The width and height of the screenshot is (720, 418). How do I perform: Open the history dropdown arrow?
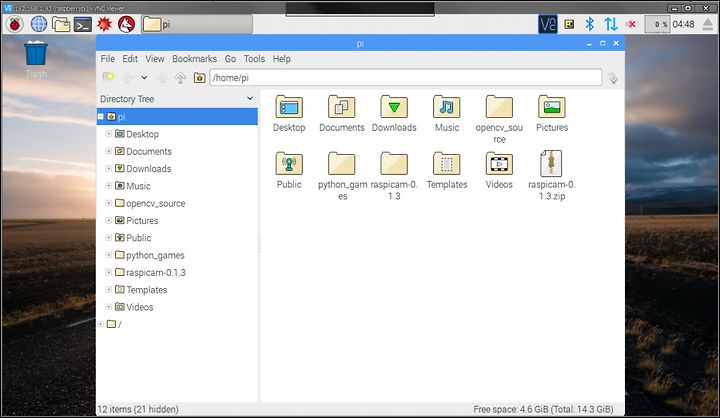[x=144, y=78]
